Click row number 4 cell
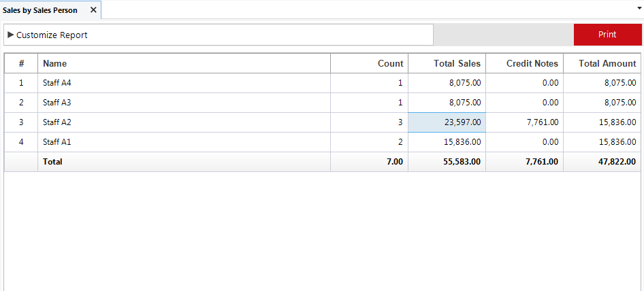644x291 pixels. (21, 142)
